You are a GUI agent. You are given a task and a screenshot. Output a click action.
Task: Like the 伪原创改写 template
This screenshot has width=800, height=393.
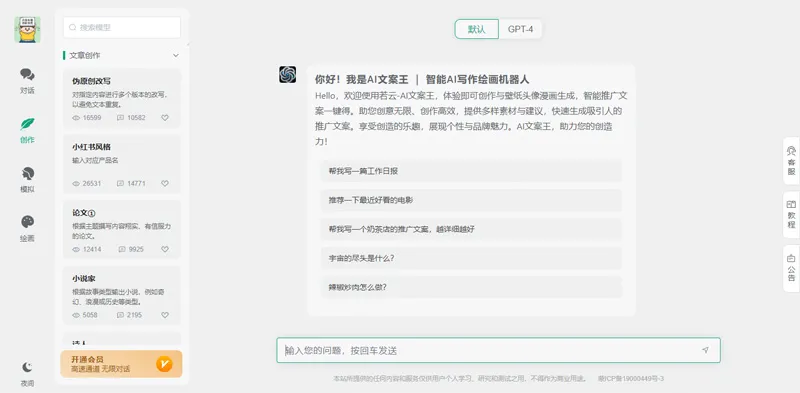click(x=165, y=118)
